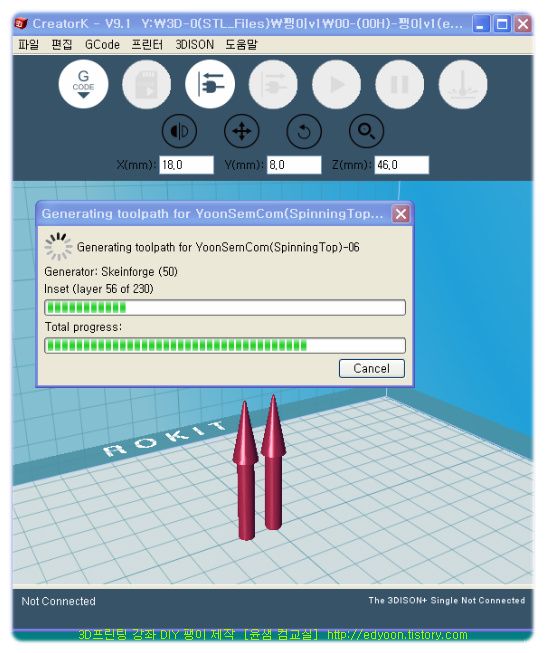Select the mirror model tool
Image resolution: width=546 pixels, height=653 pixels.
click(x=179, y=131)
